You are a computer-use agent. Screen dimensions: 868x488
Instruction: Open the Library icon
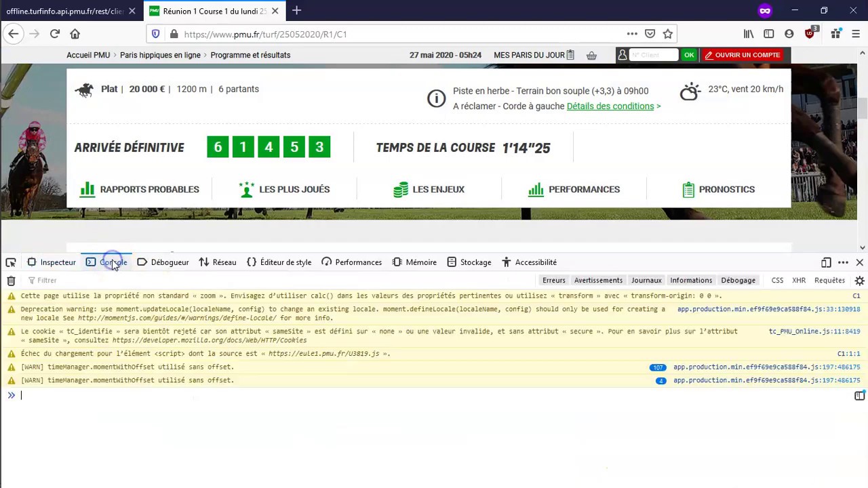pyautogui.click(x=749, y=34)
